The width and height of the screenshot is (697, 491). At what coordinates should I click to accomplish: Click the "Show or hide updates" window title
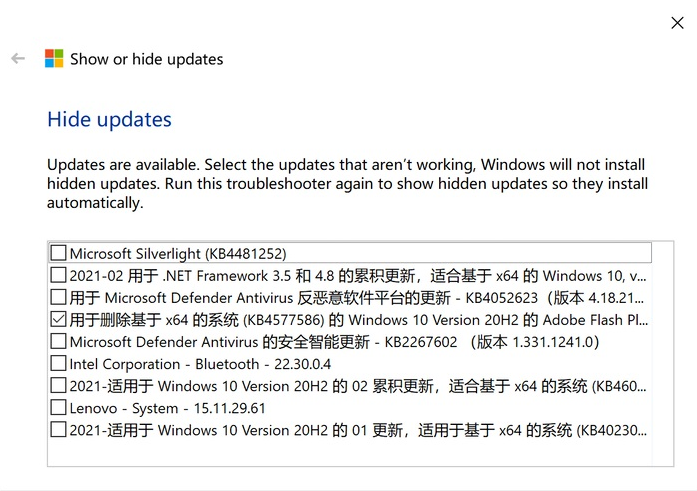coord(147,59)
